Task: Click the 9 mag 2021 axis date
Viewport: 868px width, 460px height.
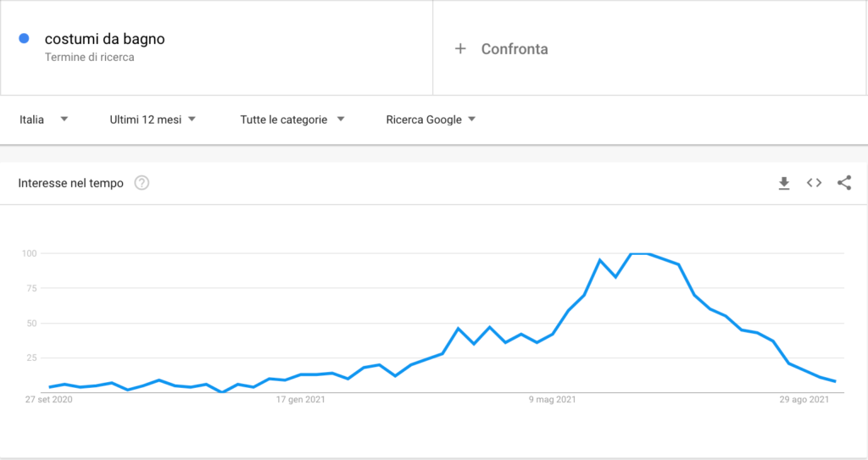Action: coord(552,399)
